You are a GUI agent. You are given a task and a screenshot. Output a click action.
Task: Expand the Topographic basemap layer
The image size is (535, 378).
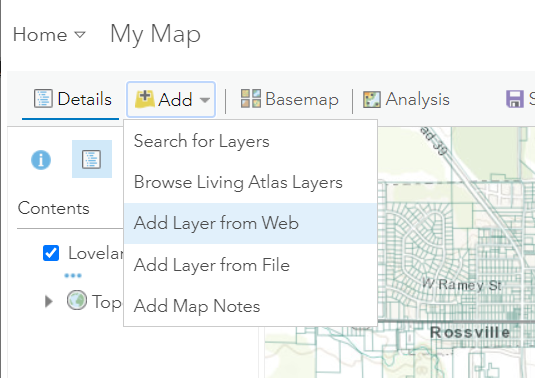pyautogui.click(x=49, y=301)
